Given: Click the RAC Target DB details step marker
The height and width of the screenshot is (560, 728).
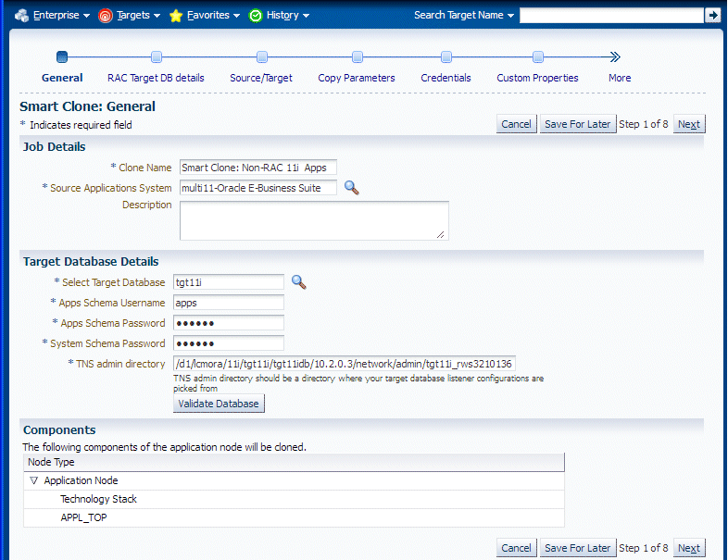Looking at the screenshot, I should tap(157, 57).
